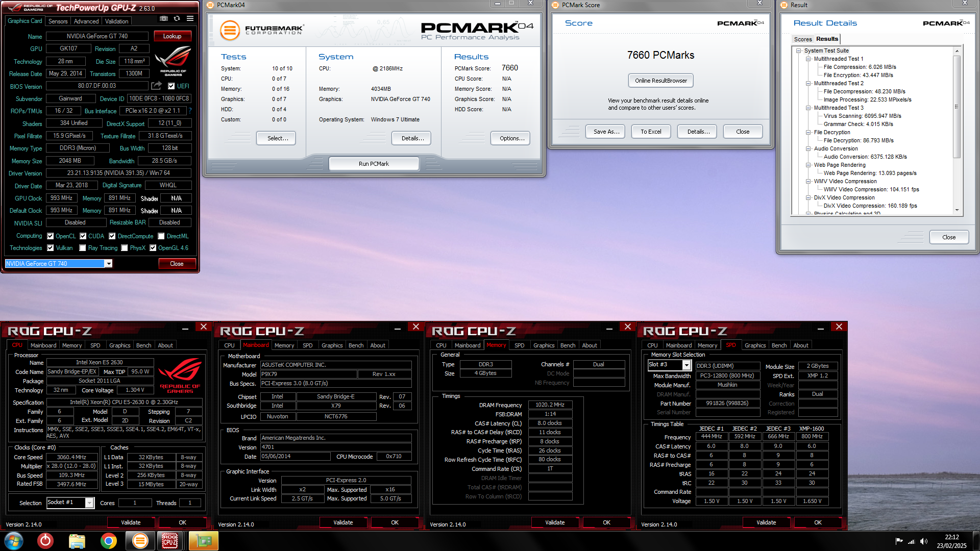Click Options... in PCMark04 Results
This screenshot has height=551, width=980.
click(511, 138)
